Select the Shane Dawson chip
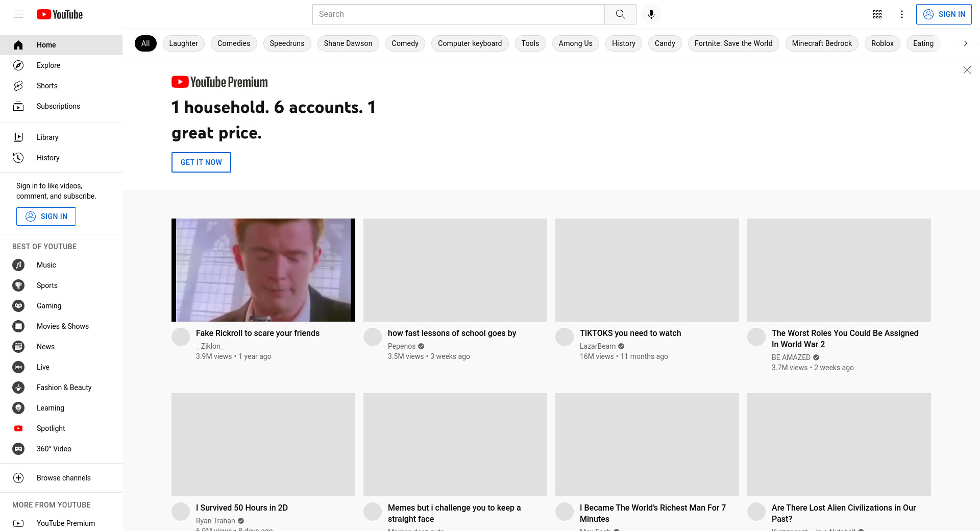This screenshot has height=531, width=980. point(348,43)
